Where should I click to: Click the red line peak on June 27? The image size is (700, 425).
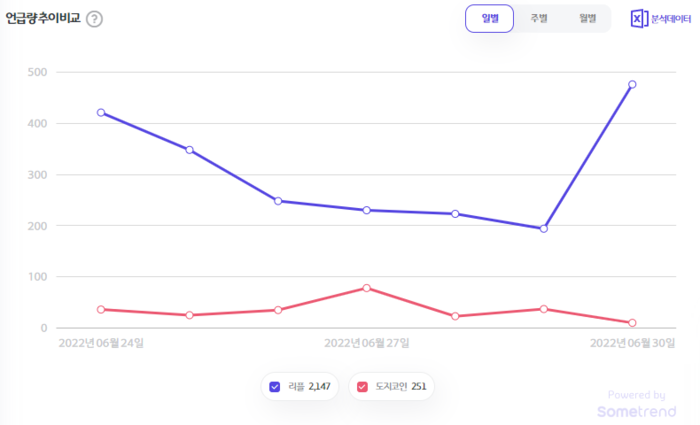pos(367,288)
